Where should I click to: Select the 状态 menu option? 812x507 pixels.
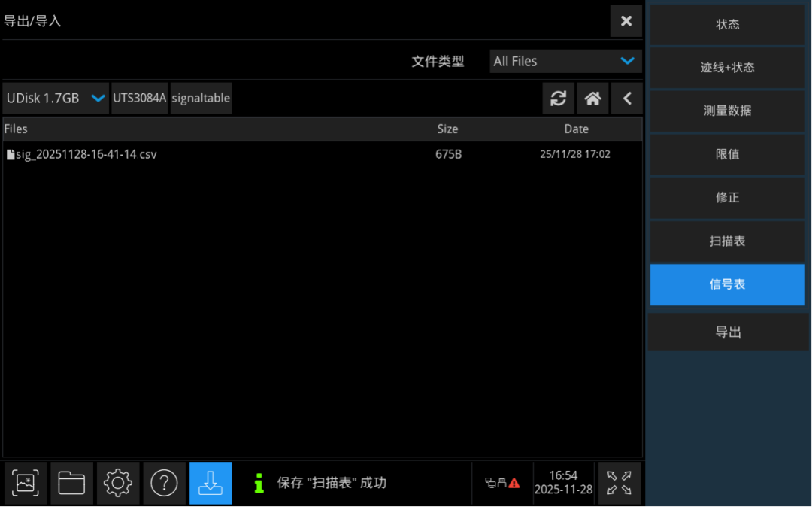[728, 24]
